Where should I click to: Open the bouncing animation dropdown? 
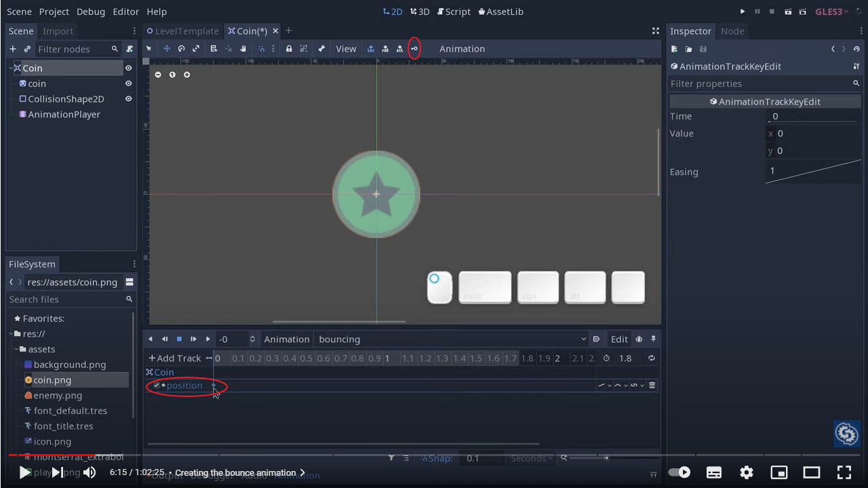click(452, 339)
